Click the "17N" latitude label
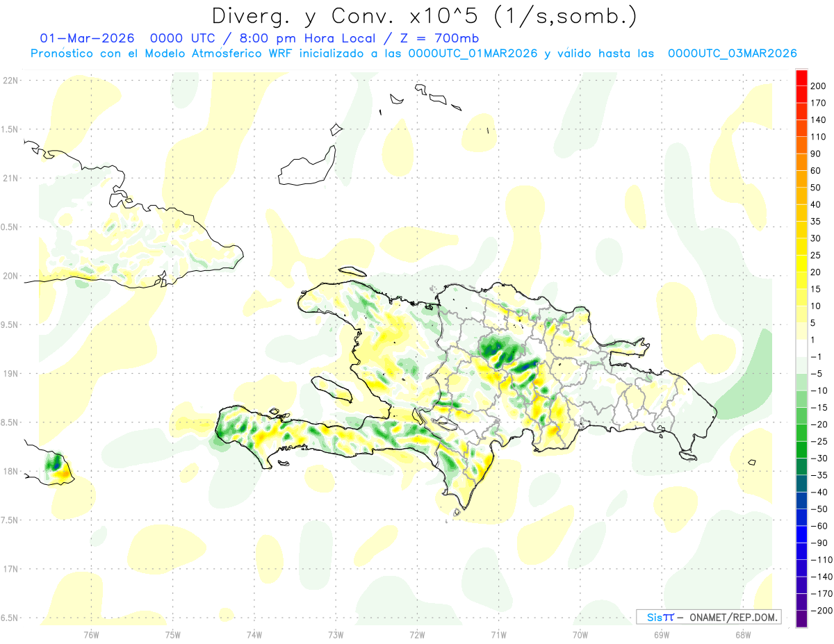Screen dimensions: 834x644 tap(10, 569)
